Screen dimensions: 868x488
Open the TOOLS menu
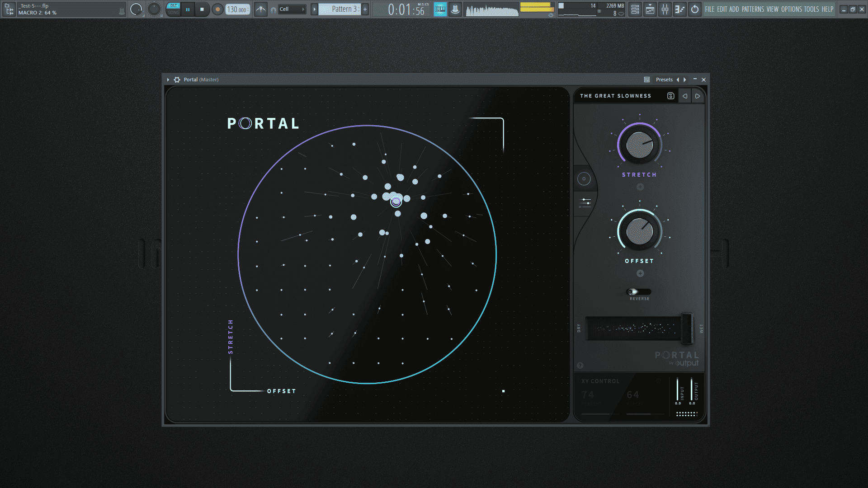(811, 9)
